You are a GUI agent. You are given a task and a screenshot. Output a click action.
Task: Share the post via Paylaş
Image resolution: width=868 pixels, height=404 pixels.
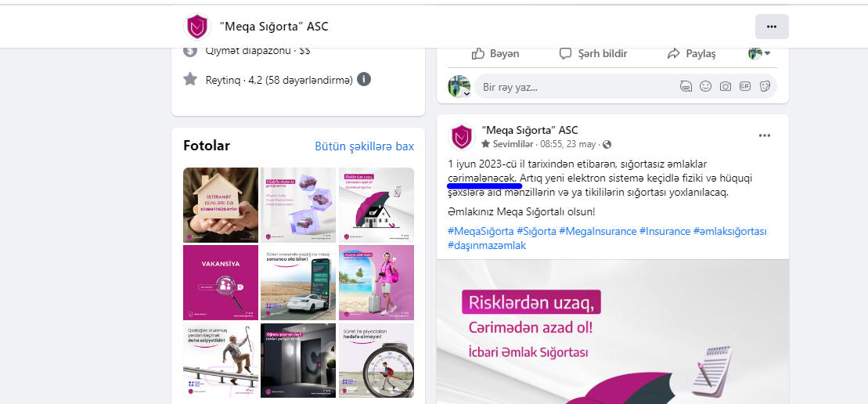coord(691,54)
